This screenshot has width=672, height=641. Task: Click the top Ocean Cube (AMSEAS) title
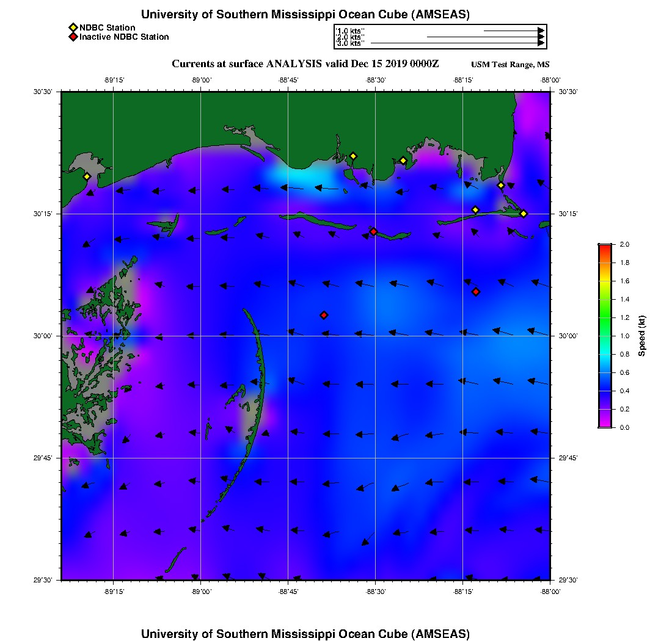[x=305, y=14]
